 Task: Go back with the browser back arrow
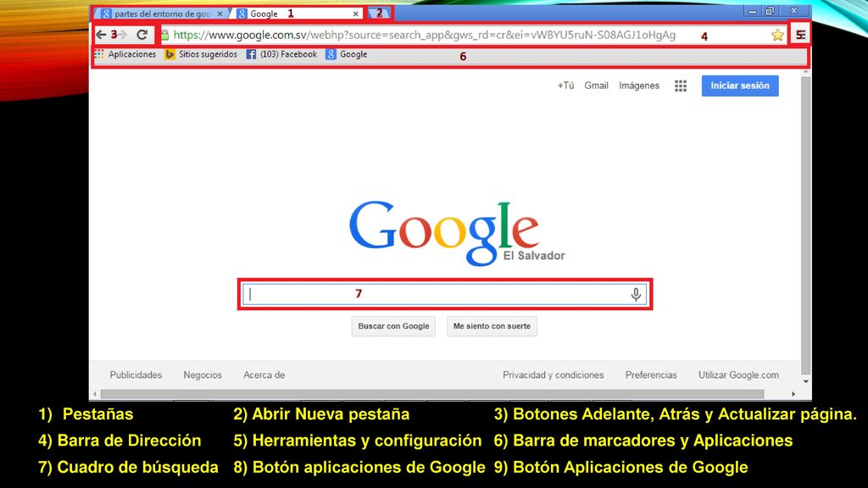tap(101, 35)
